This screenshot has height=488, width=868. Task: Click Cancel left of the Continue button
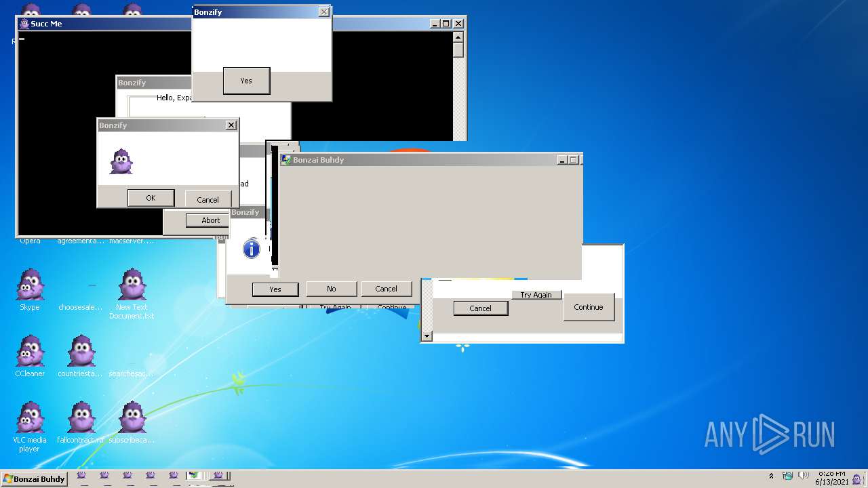point(480,308)
